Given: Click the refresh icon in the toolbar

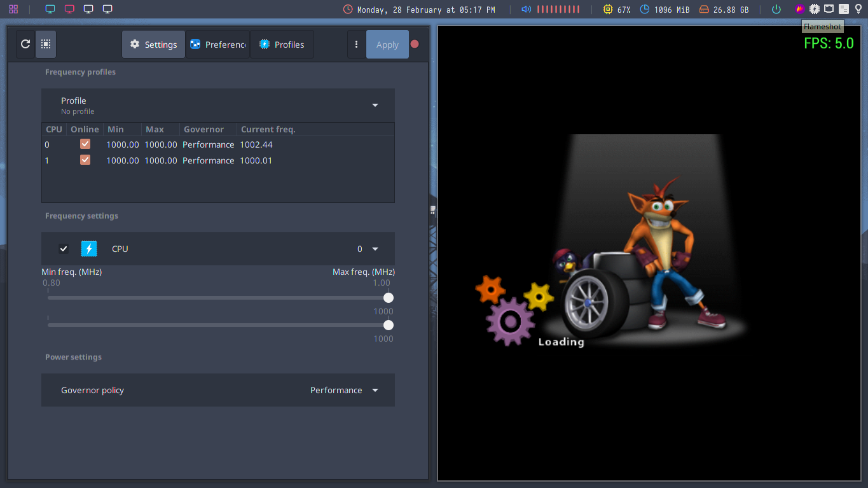Looking at the screenshot, I should (25, 45).
